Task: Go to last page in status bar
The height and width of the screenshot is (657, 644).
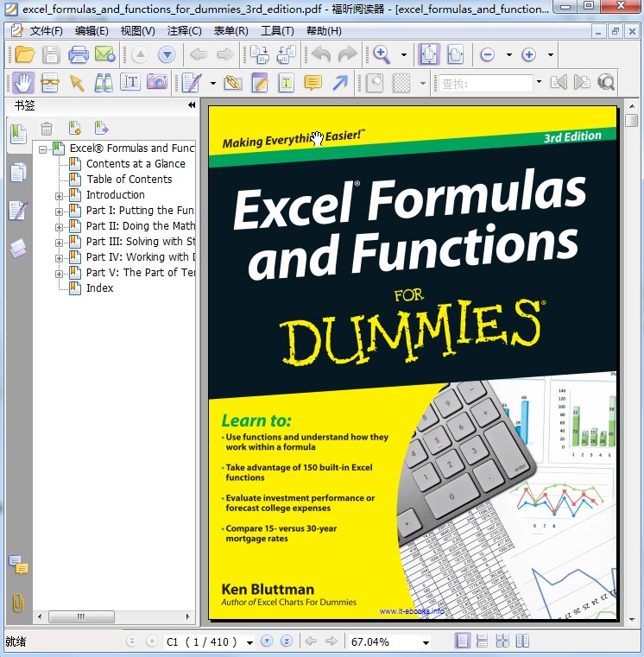Action: [x=287, y=641]
